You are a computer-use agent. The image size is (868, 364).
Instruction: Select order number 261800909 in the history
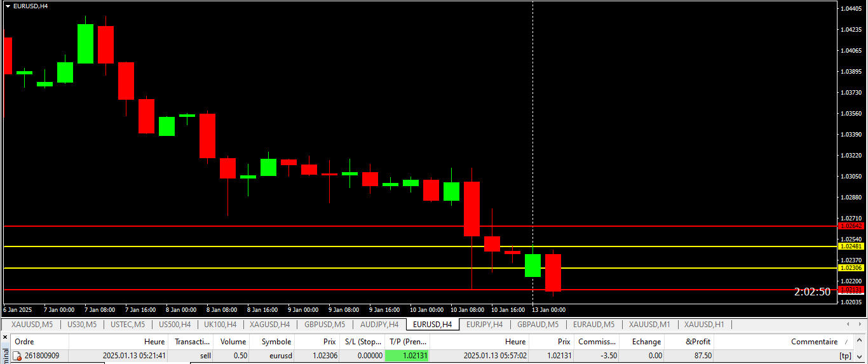[42, 356]
